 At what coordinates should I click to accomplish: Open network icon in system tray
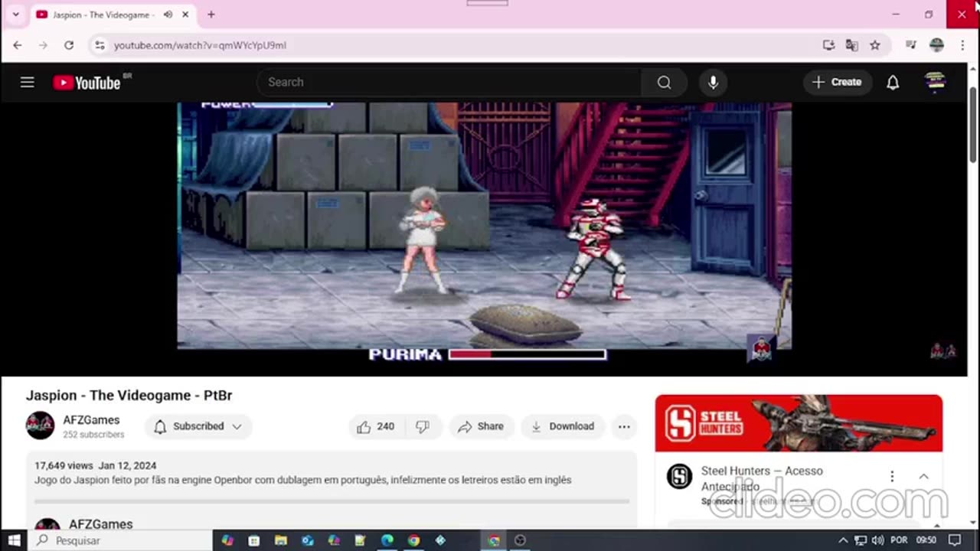point(861,540)
